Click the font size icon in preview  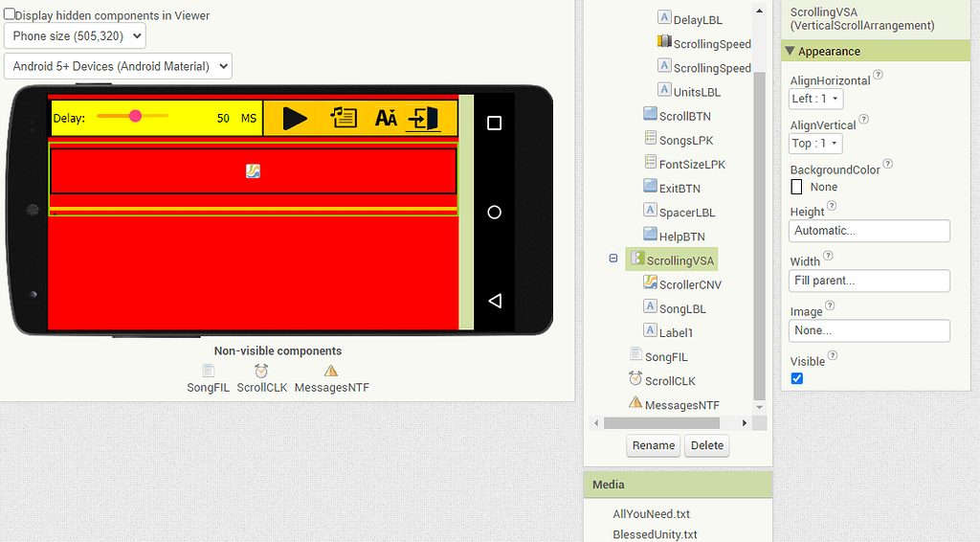pyautogui.click(x=386, y=118)
